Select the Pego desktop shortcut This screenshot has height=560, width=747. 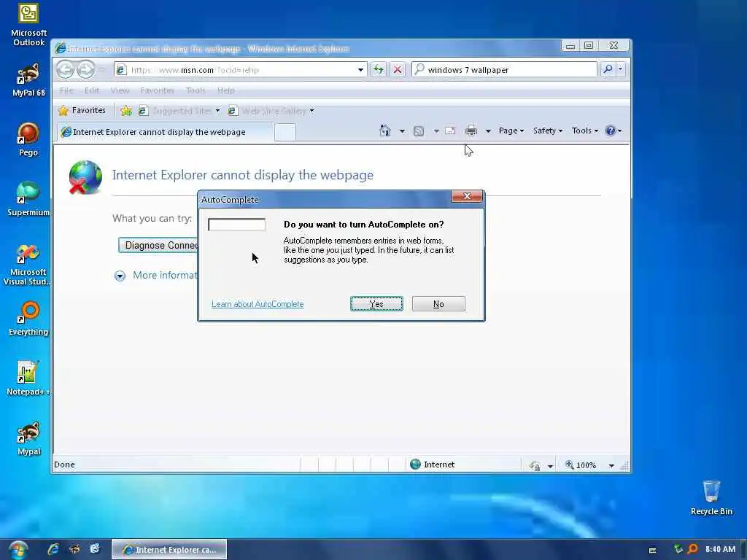[x=28, y=139]
